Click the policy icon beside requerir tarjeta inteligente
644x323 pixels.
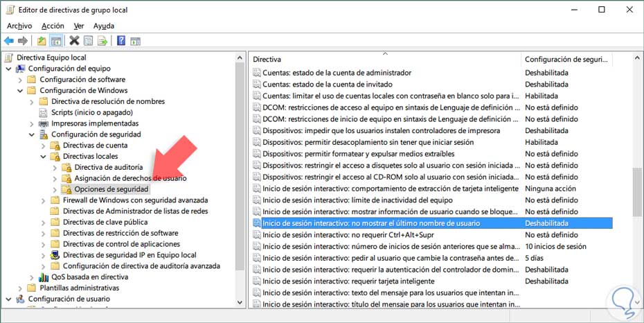coord(257,281)
